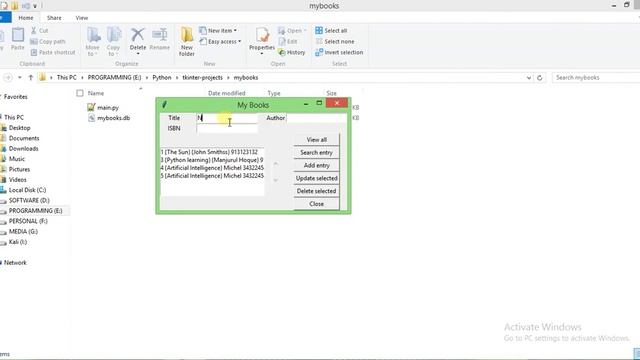This screenshot has height=360, width=640.
Task: Click the Add entry button
Action: [x=316, y=165]
